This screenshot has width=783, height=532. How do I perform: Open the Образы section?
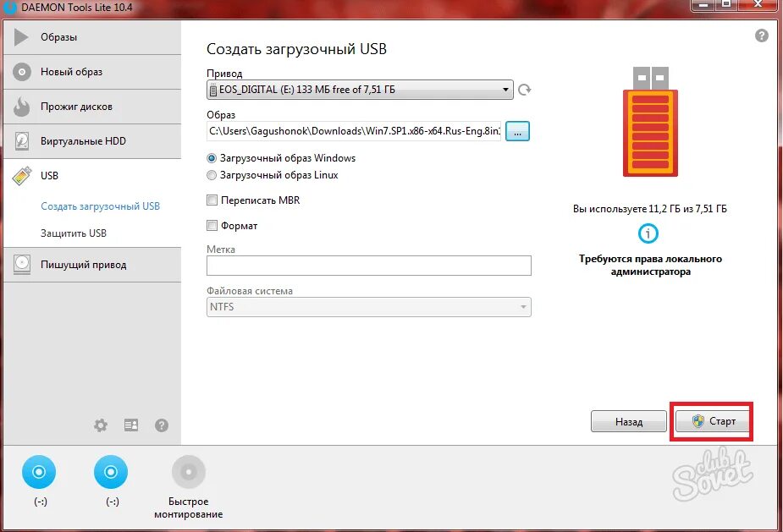(92, 37)
